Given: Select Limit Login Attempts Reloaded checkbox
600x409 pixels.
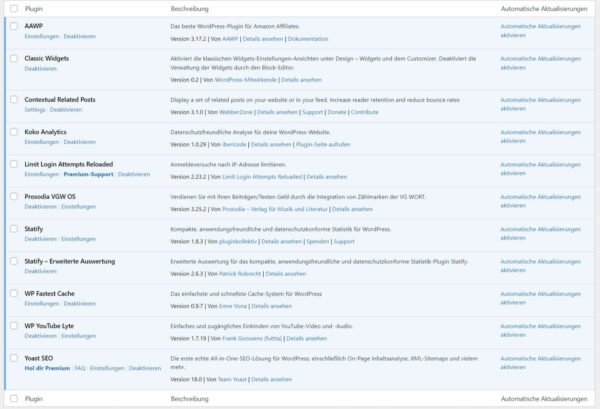Looking at the screenshot, I should 14,164.
